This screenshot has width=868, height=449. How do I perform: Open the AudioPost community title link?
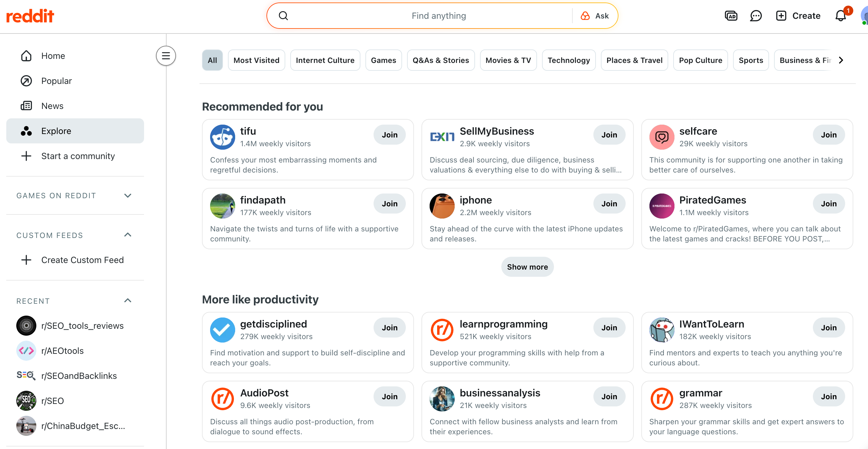[x=264, y=393]
